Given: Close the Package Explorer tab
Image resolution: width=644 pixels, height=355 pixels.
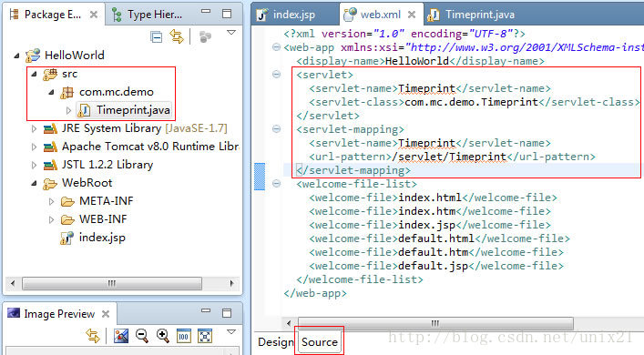Looking at the screenshot, I should pos(94,15).
